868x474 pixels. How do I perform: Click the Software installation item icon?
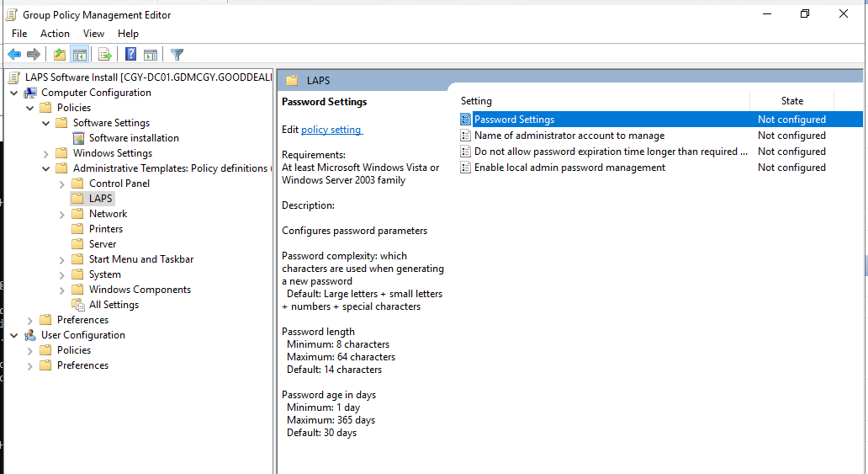[78, 138]
